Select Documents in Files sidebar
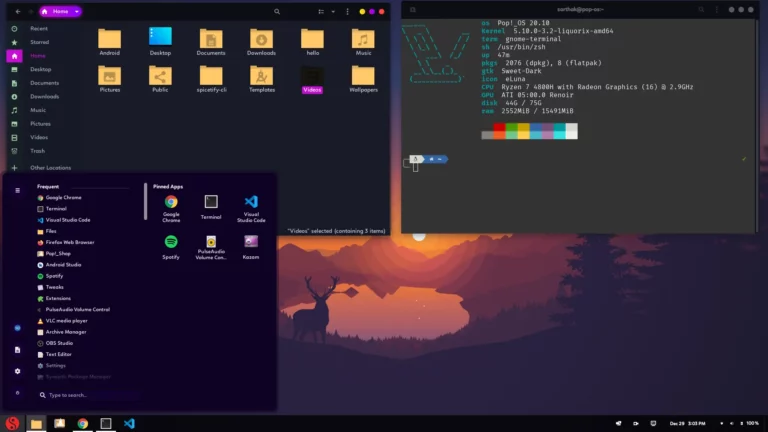768x432 pixels. 44,83
